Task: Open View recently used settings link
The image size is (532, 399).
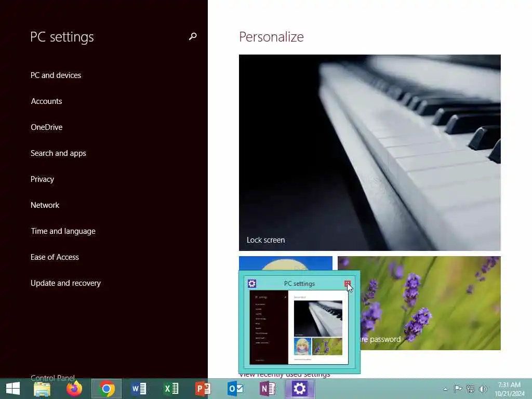Action: (284, 375)
